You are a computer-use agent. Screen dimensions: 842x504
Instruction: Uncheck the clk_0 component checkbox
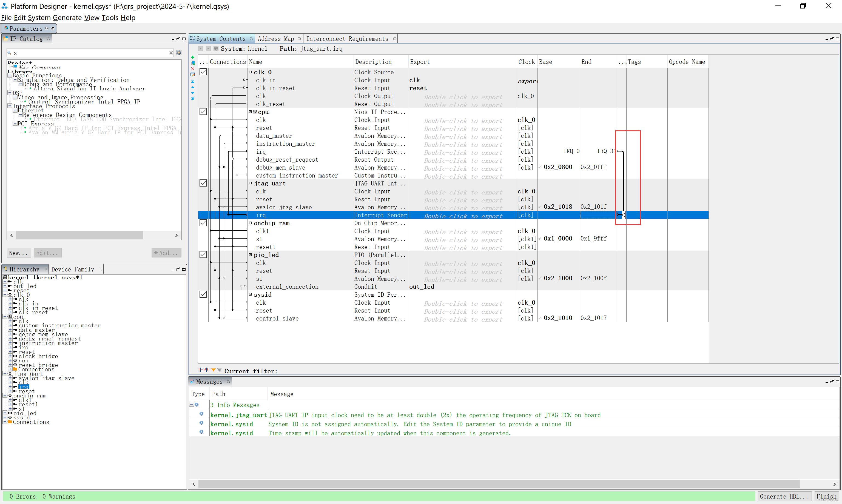click(203, 72)
